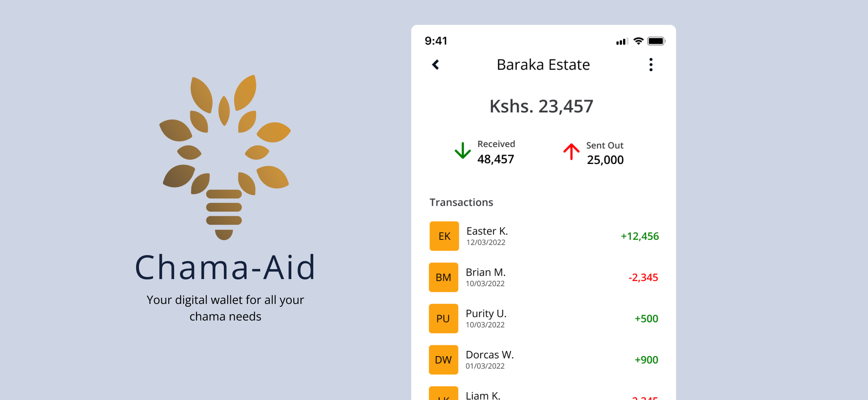This screenshot has height=400, width=868.
Task: Tap the battery status icon
Action: (657, 41)
